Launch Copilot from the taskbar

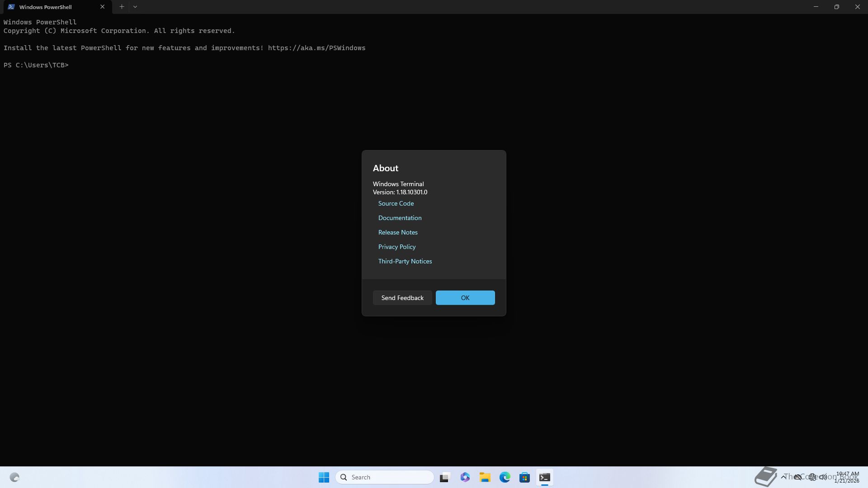tap(465, 477)
